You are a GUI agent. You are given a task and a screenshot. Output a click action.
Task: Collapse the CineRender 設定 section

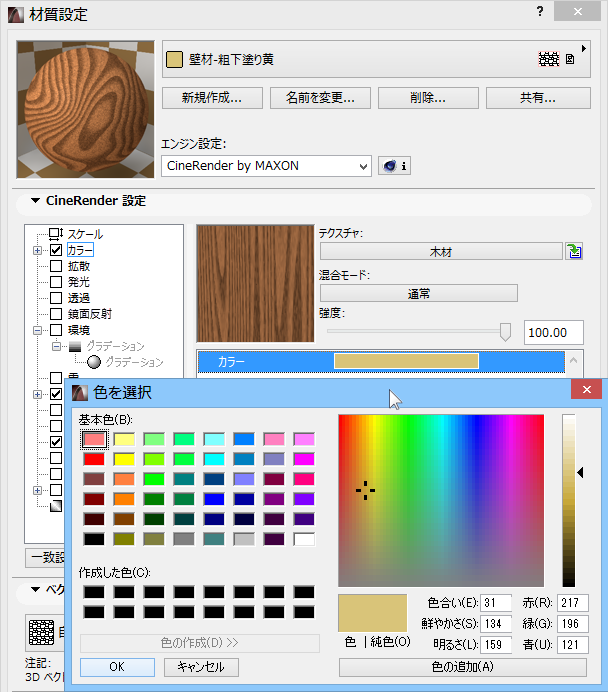coord(35,201)
